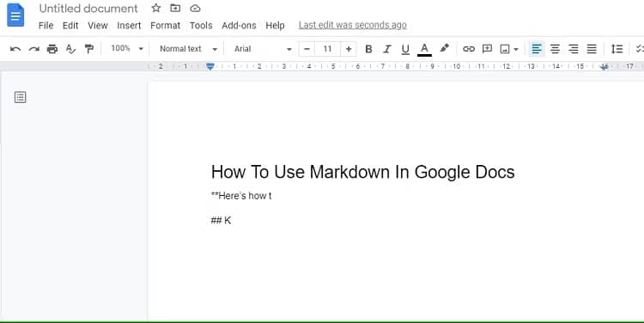Toggle bold formatting
The width and height of the screenshot is (644, 323).
point(368,49)
